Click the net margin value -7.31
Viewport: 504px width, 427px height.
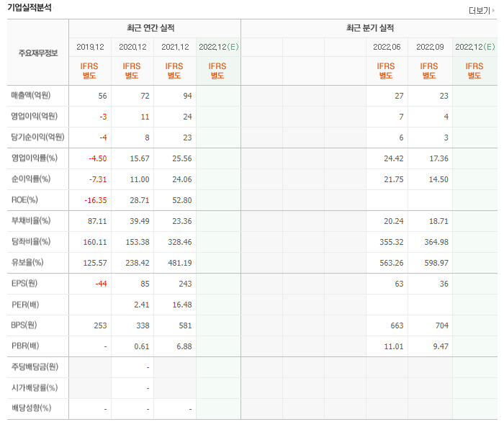click(98, 179)
